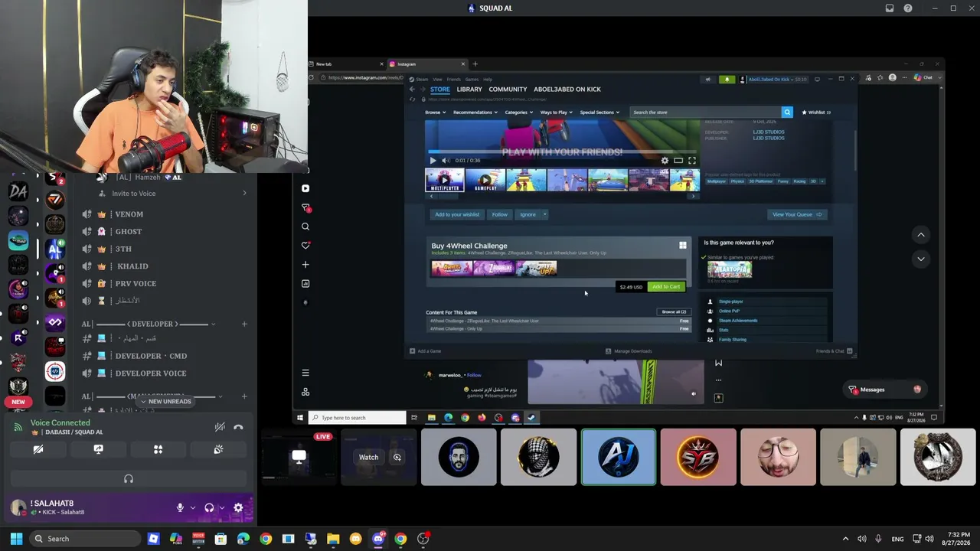Viewport: 980px width, 551px height.
Task: Select the GAMEPLAY trailer thumbnail
Action: (485, 180)
